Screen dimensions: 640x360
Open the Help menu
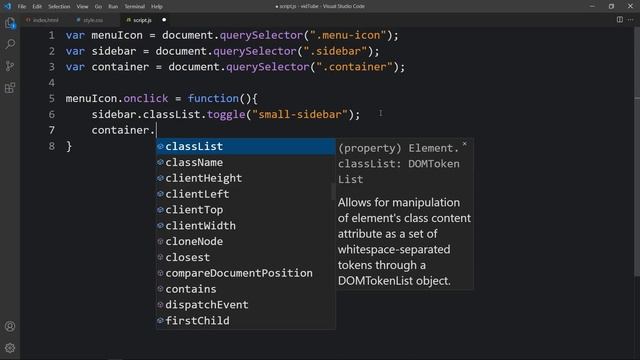point(157,7)
